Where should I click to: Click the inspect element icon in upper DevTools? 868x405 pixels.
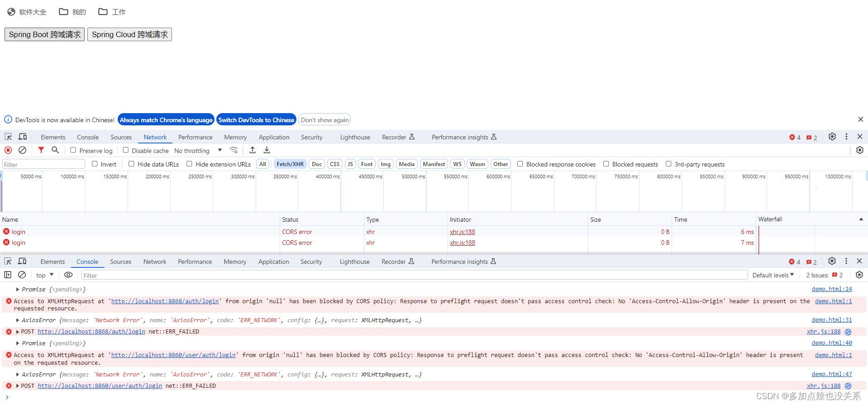click(8, 137)
